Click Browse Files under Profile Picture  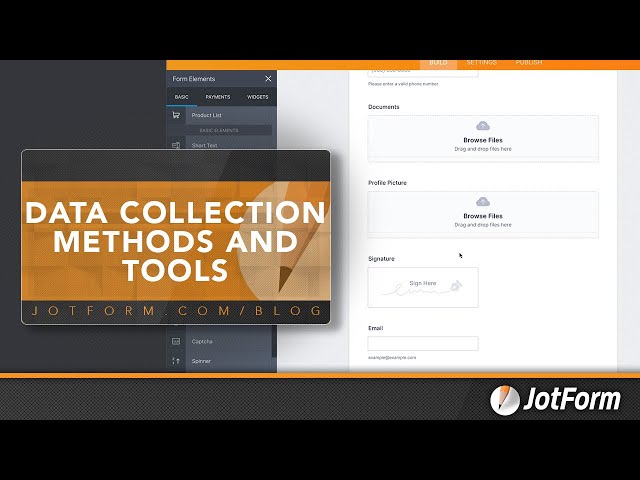tap(483, 216)
